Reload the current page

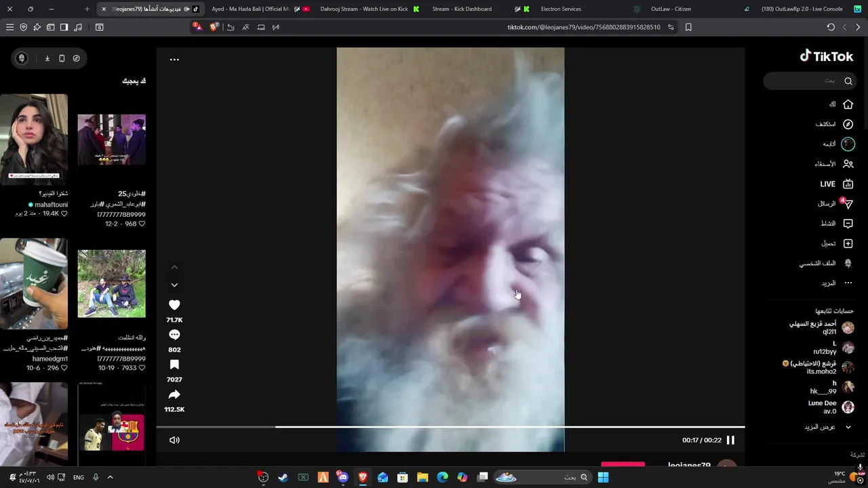(x=831, y=27)
